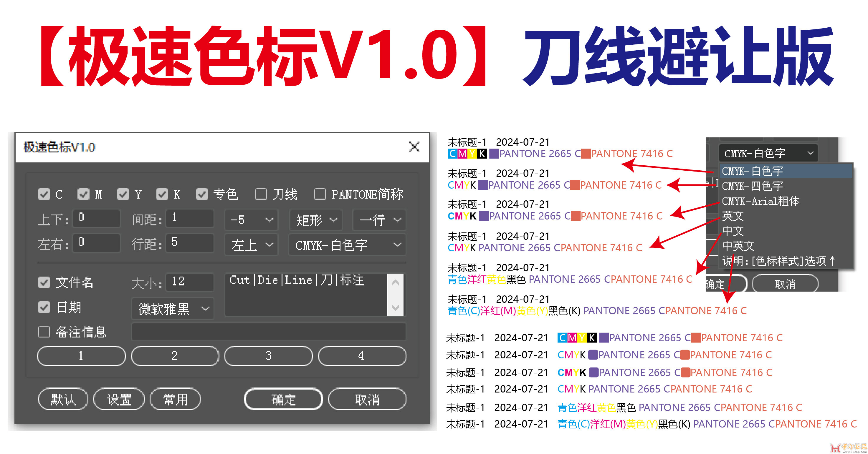Open the 左上 position dropdown
The image size is (868, 454).
coord(251,245)
